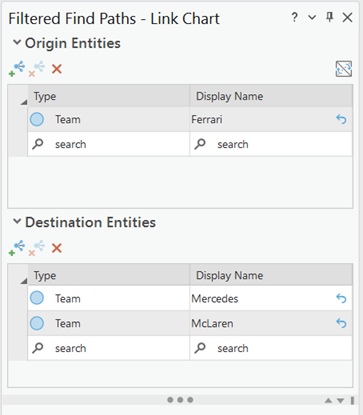Click Team type text in Ferrari row
Screen dimensions: 363x415
click(x=68, y=119)
